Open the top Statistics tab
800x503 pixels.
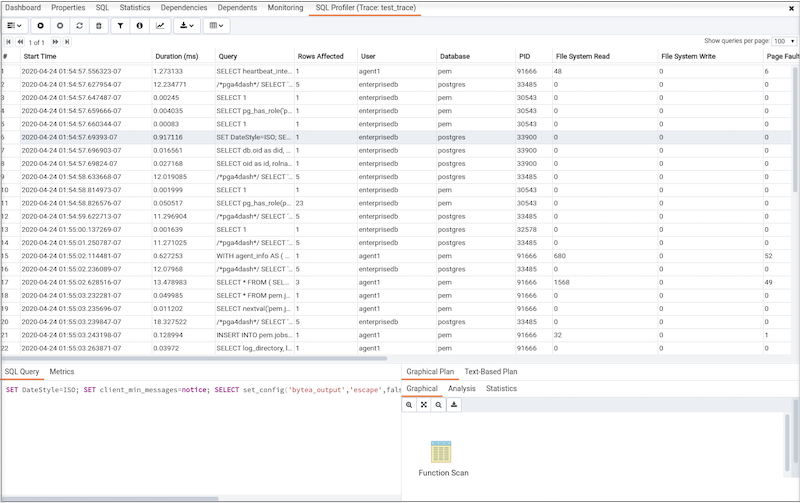point(135,8)
